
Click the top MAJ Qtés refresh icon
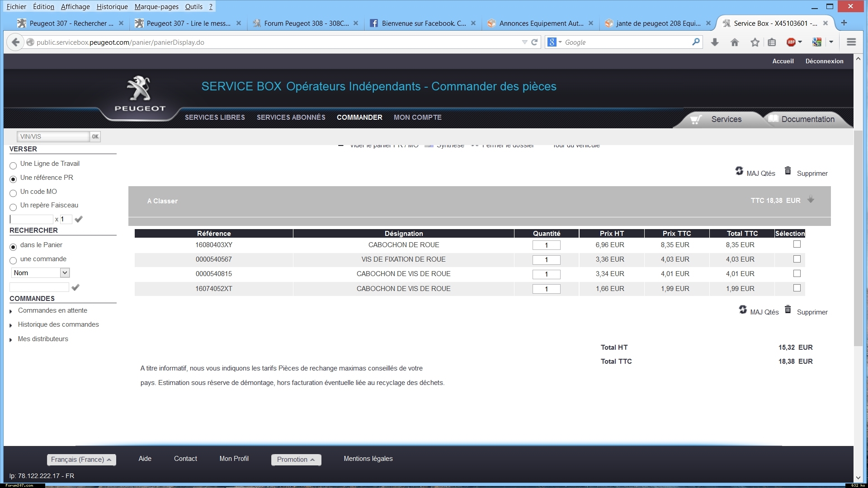point(739,171)
